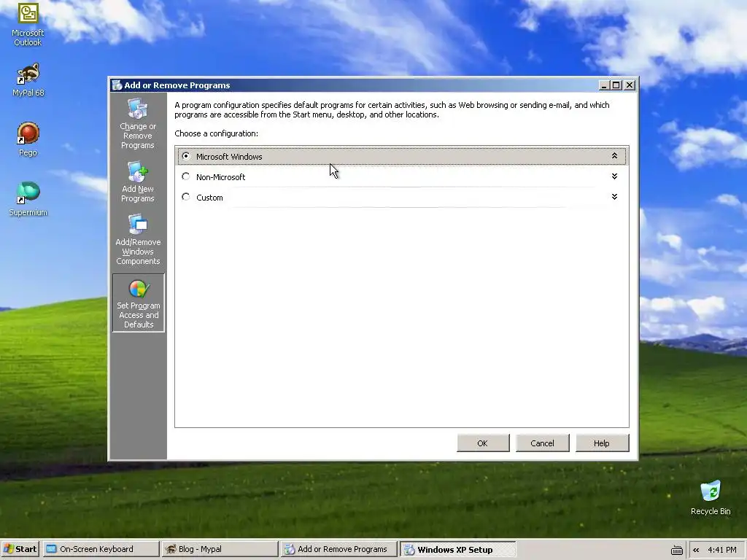Image resolution: width=747 pixels, height=560 pixels.
Task: Select Set Program Access and Defaults
Action: tap(139, 303)
